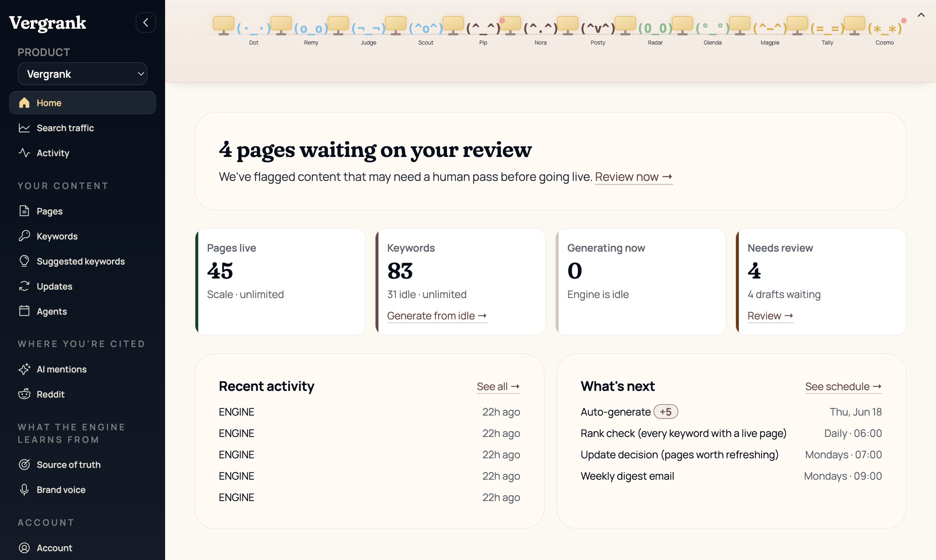The height and width of the screenshot is (560, 936).
Task: Click the Suggested keywords lightbulb icon
Action: pyautogui.click(x=24, y=261)
